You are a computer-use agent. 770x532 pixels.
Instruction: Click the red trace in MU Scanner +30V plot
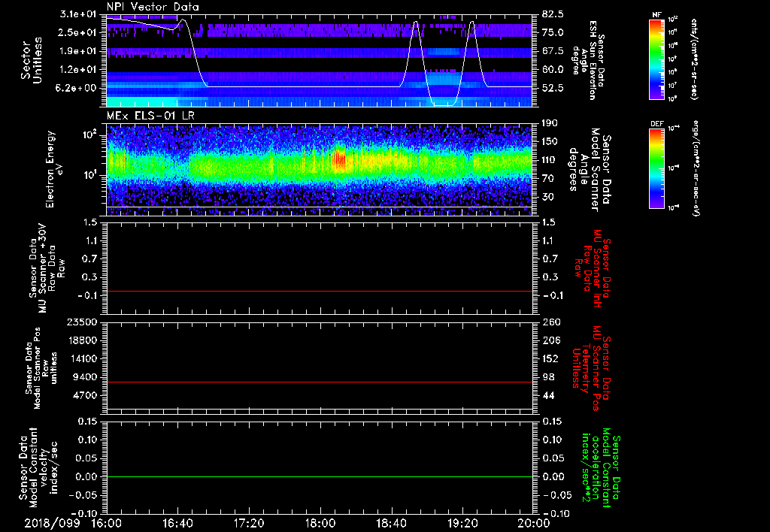pos(320,291)
